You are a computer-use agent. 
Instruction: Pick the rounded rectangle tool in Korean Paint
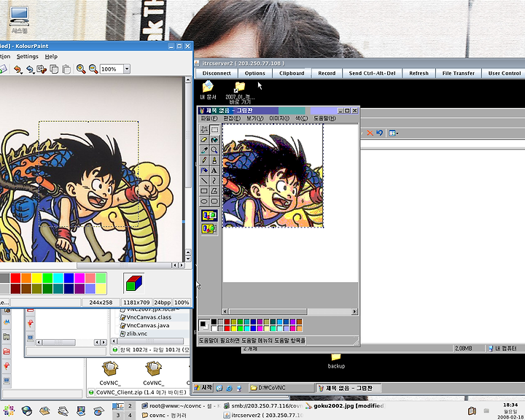tap(214, 201)
